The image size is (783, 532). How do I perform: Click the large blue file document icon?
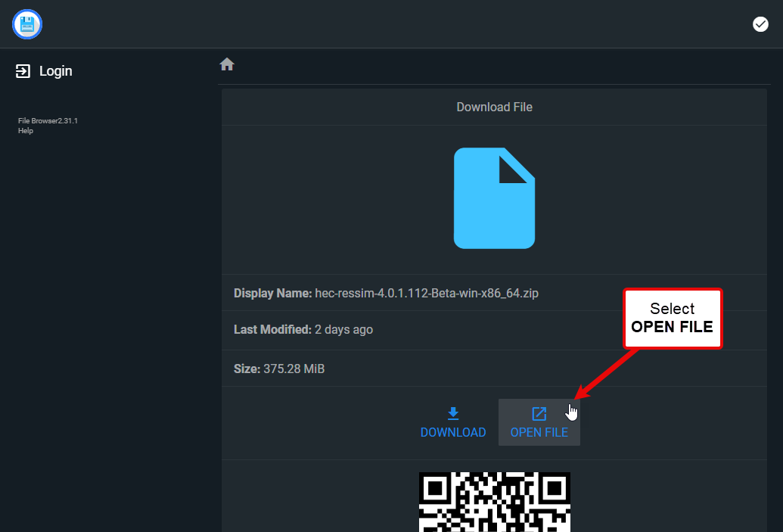pyautogui.click(x=494, y=198)
